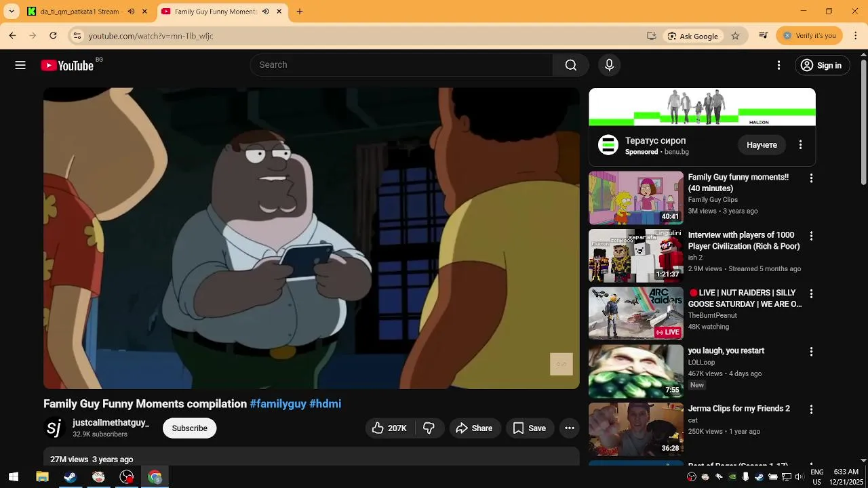The height and width of the screenshot is (488, 868).
Task: Open a new browser tab
Action: (300, 12)
